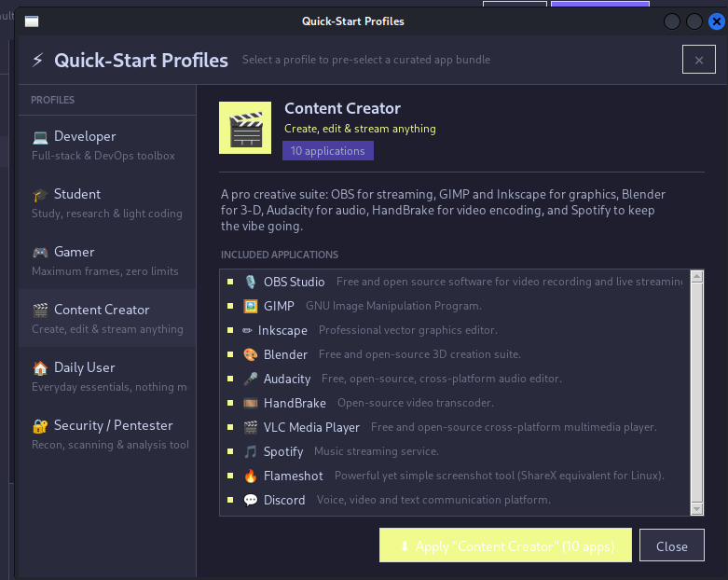Click the VLC Media Player clapper icon
Screen dimensions: 728x580
tap(250, 427)
